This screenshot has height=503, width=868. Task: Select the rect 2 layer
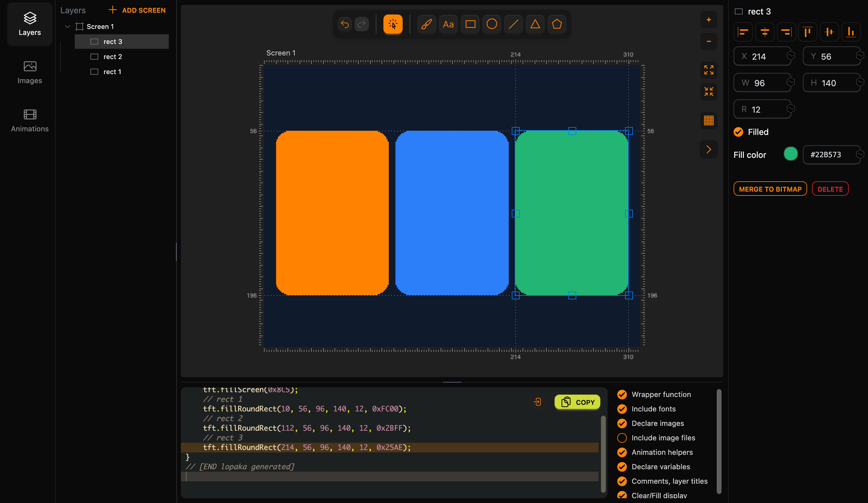click(121, 56)
